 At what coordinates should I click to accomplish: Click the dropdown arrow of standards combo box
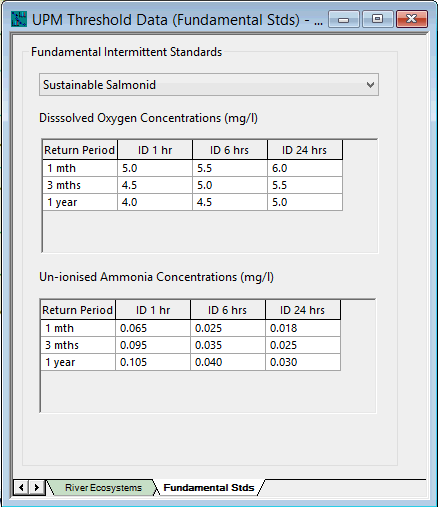[370, 85]
